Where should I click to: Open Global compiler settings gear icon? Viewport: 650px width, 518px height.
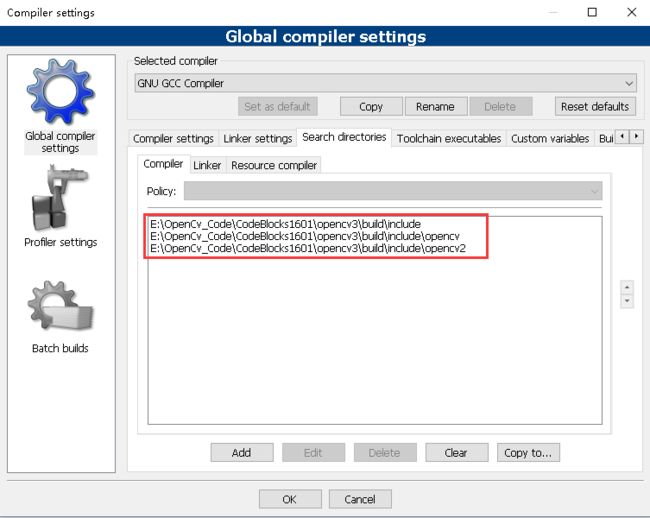coord(61,92)
